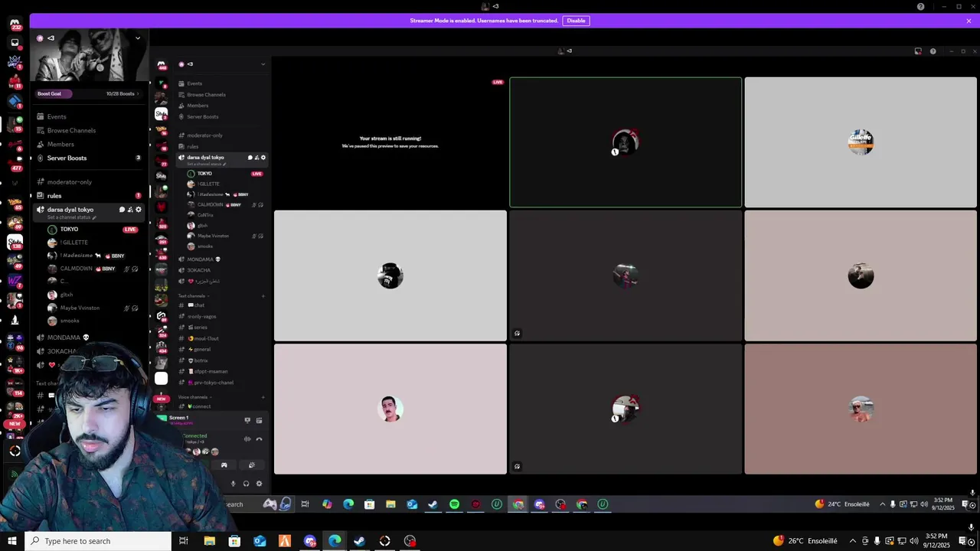This screenshot has width=980, height=551.
Task: Open settings gear of outer darsa dyal tokyo channel
Action: (139, 210)
